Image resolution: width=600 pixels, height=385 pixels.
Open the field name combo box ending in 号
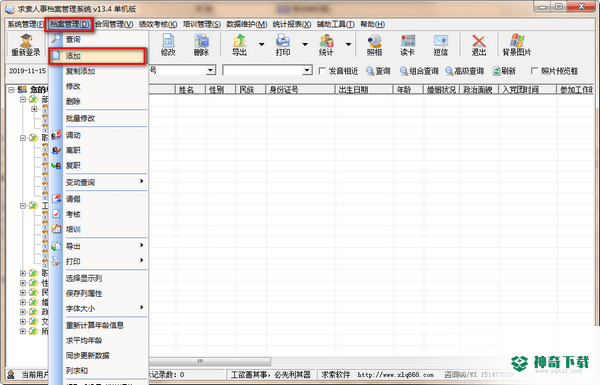[210, 70]
